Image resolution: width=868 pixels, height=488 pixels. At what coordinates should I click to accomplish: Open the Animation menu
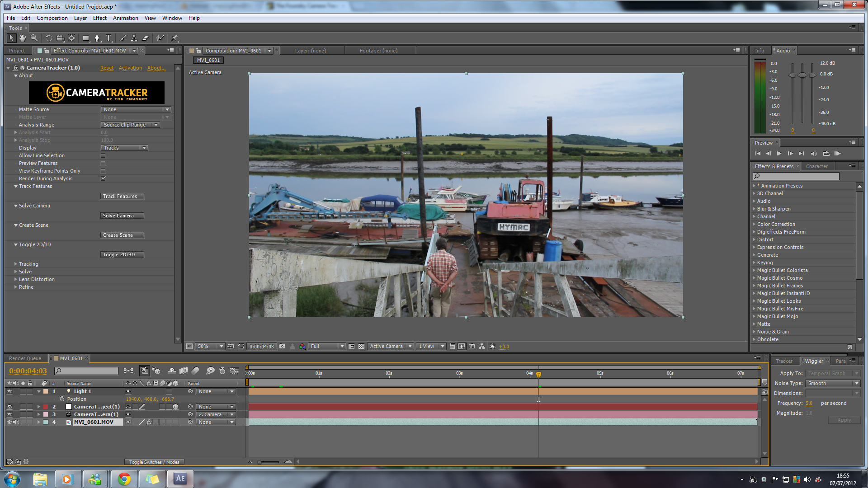click(x=125, y=18)
